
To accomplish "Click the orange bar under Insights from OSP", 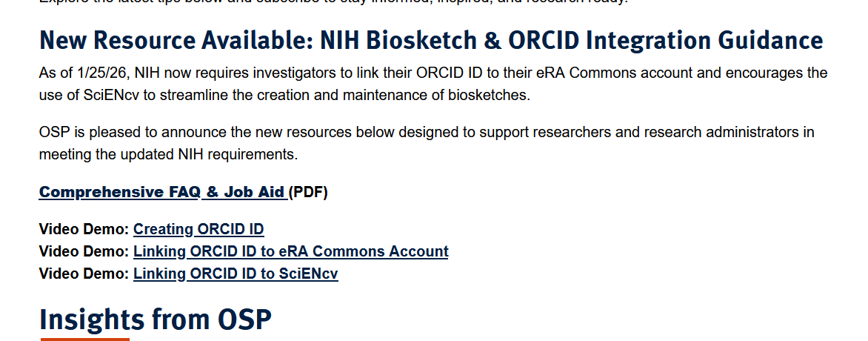I will [84, 340].
